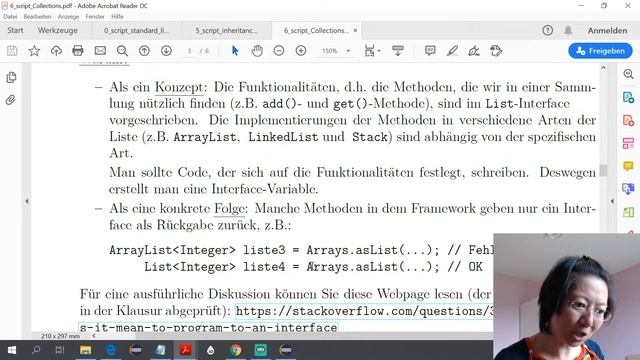Click the vertical scrollbar thumb
Image resolution: width=640 pixels, height=360 pixels.
pyautogui.click(x=603, y=170)
